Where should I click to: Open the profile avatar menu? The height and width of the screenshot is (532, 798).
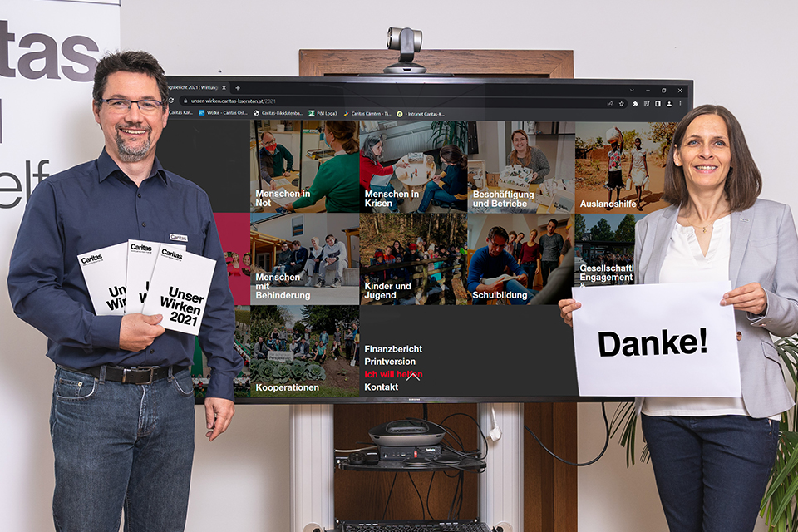pyautogui.click(x=669, y=104)
